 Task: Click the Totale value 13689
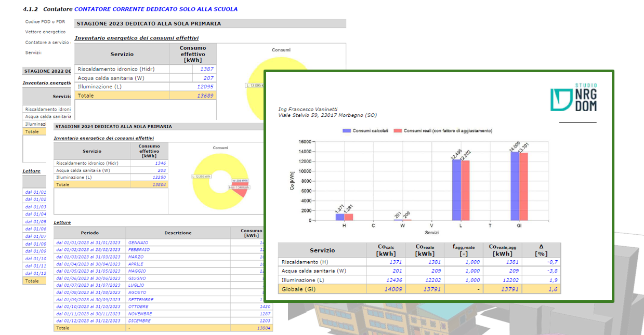(205, 96)
